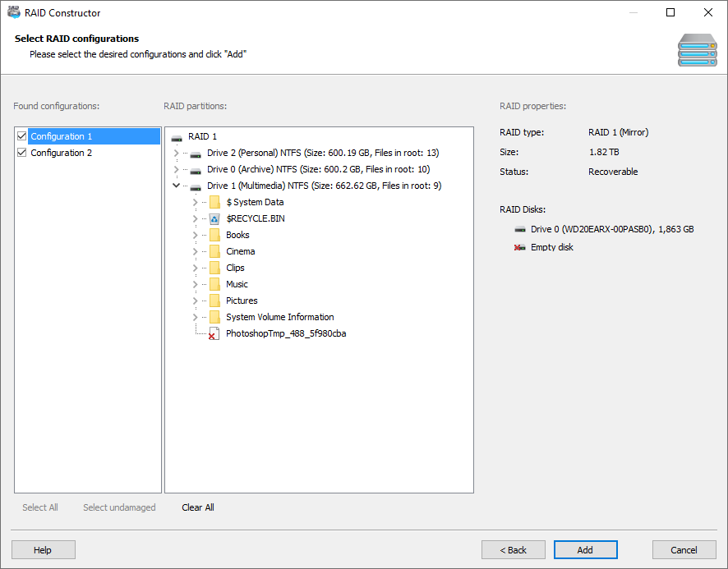Expand the Books folder
The height and width of the screenshot is (569, 728).
(x=194, y=235)
